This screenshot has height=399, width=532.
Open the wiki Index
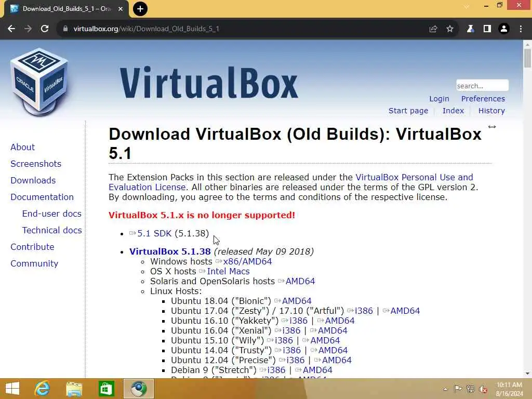click(x=453, y=111)
